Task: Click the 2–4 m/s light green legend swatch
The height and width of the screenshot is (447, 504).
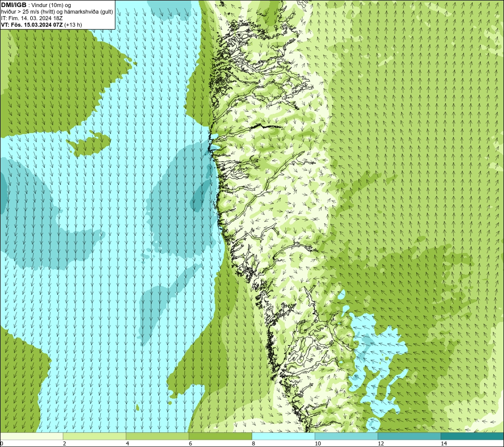Action: click(95, 436)
